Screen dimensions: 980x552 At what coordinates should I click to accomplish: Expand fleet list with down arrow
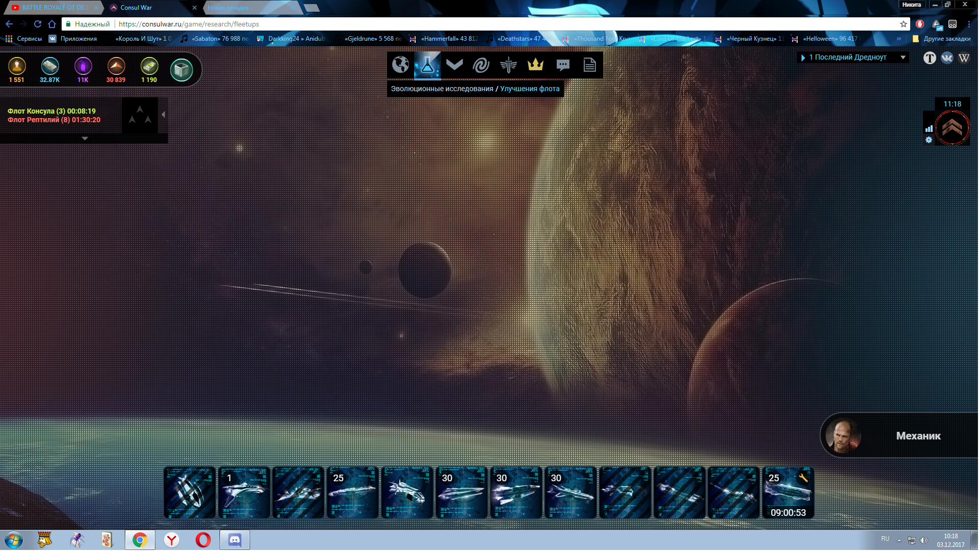point(85,139)
